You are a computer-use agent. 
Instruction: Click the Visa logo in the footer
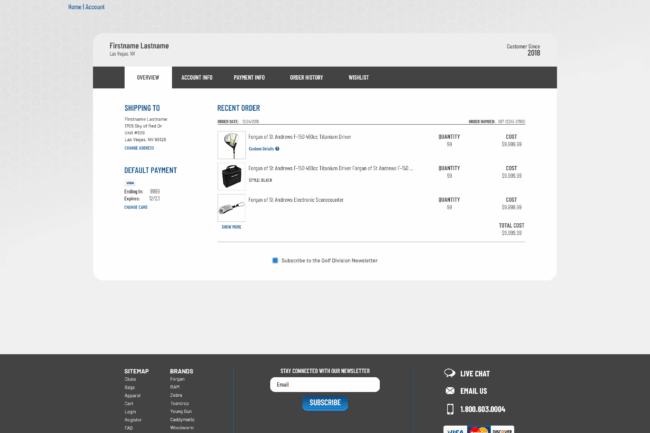click(x=454, y=430)
